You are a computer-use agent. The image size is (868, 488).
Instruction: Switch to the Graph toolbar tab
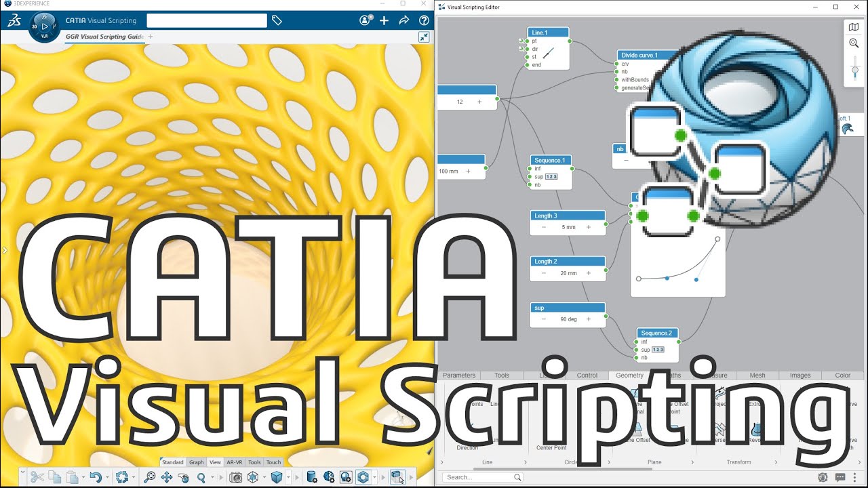click(196, 462)
